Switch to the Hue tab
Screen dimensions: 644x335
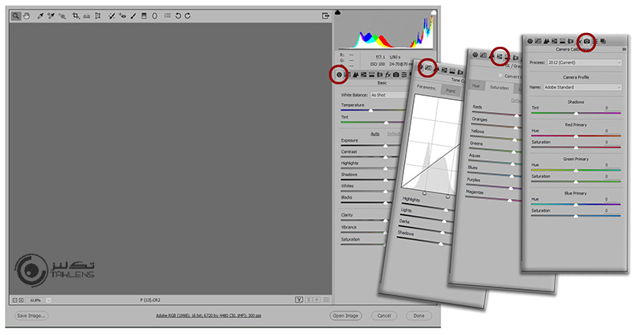(476, 85)
